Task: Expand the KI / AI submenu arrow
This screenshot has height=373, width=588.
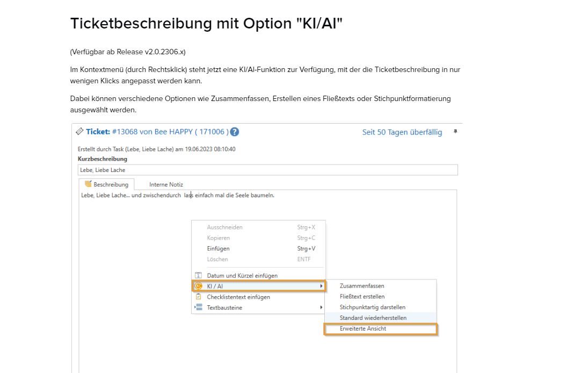Action: pyautogui.click(x=321, y=286)
